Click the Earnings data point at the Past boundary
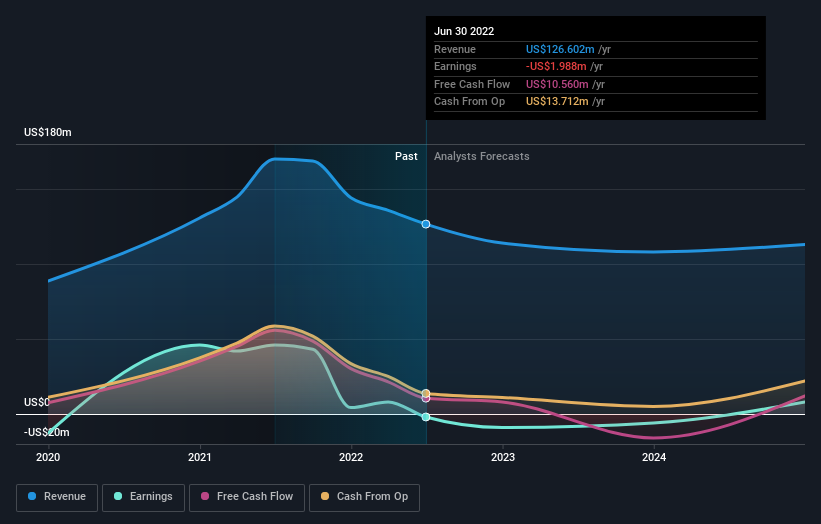The image size is (821, 524). 426,417
